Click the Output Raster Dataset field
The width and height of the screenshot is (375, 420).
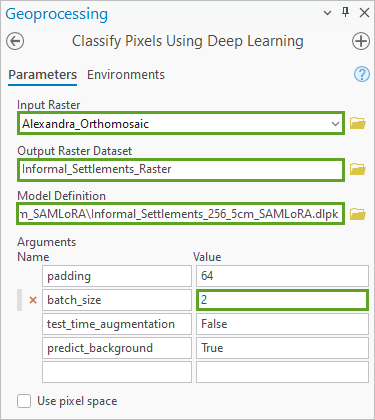(181, 169)
